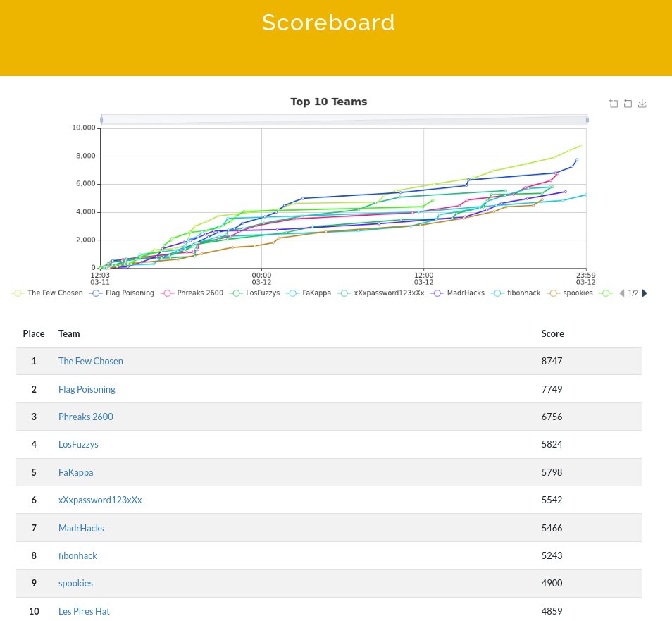The height and width of the screenshot is (621, 672).
Task: Click the Top 10 Teams chart title
Action: [329, 102]
